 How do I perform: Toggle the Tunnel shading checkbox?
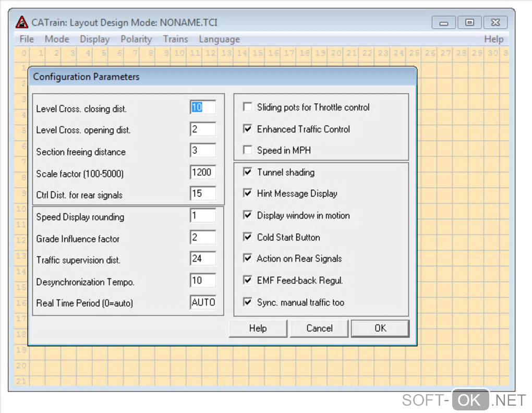248,172
